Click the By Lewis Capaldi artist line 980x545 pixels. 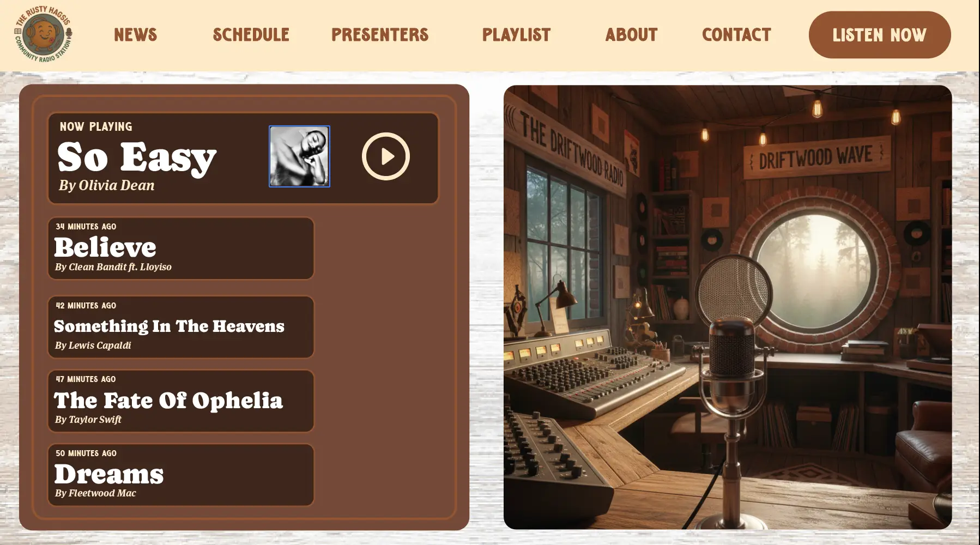click(93, 346)
